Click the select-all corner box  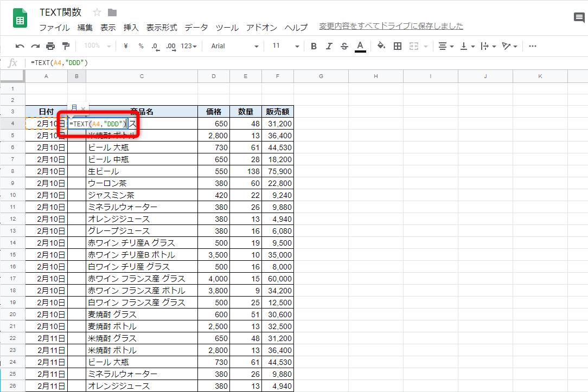click(x=12, y=76)
